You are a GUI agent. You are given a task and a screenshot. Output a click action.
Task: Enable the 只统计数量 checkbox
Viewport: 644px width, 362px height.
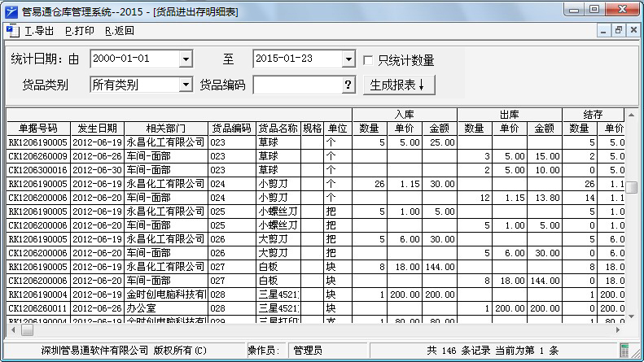pyautogui.click(x=368, y=60)
